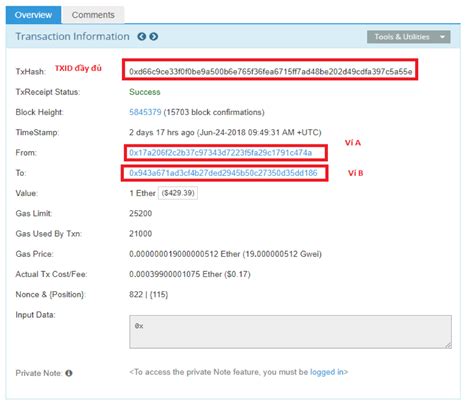Go to previous transaction arrow icon

tap(142, 36)
